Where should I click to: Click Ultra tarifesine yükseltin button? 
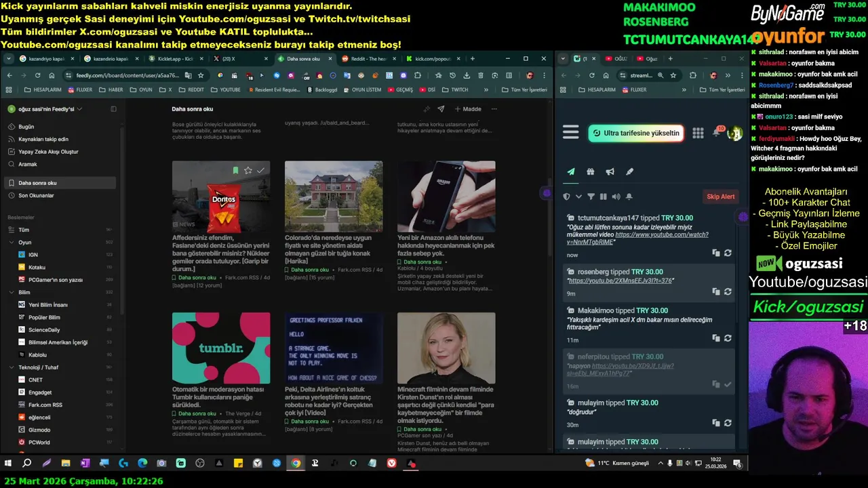click(x=635, y=133)
